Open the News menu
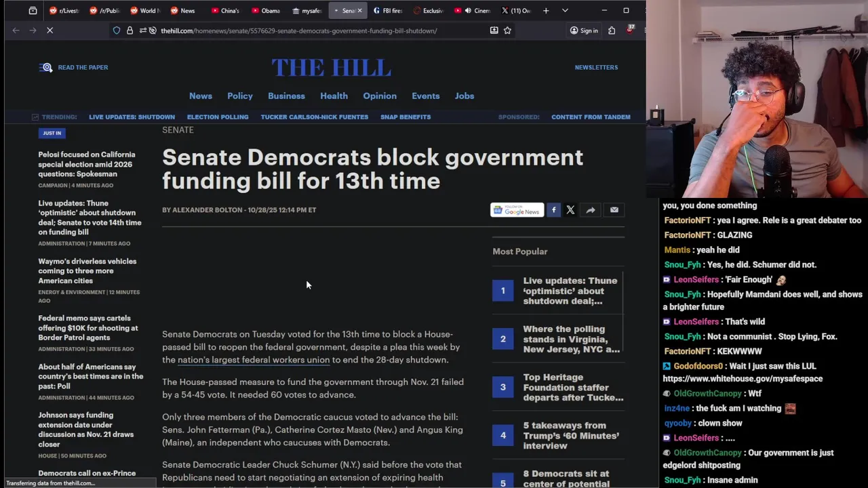Image resolution: width=868 pixels, height=488 pixels. point(201,96)
